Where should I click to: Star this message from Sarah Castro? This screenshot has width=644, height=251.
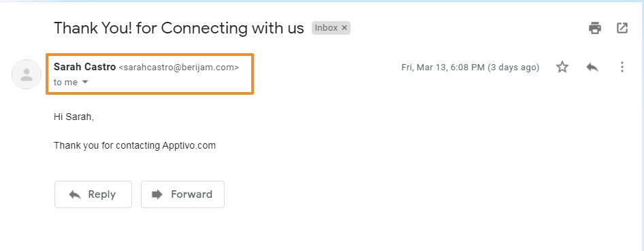pyautogui.click(x=562, y=67)
